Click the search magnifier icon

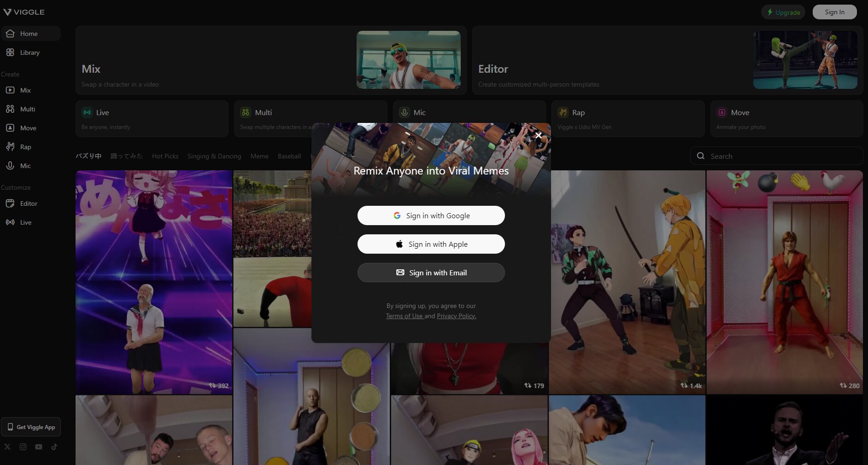click(x=701, y=156)
